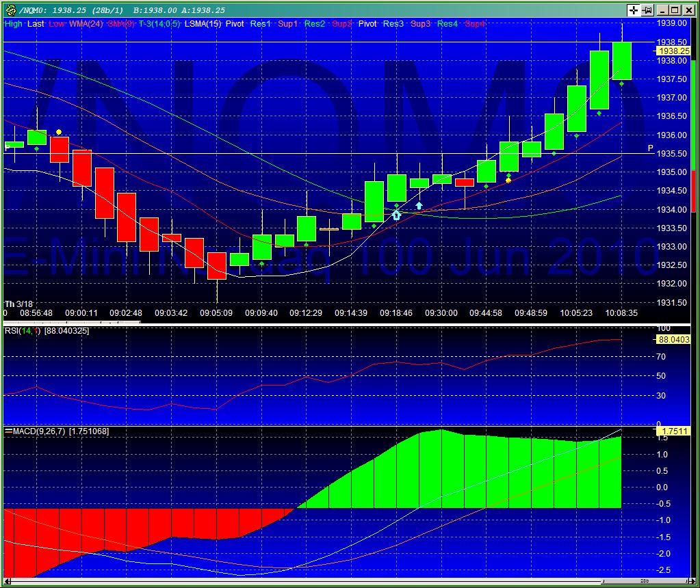Click the 70 level on RSI scale
This screenshot has width=700, height=588.
point(661,356)
